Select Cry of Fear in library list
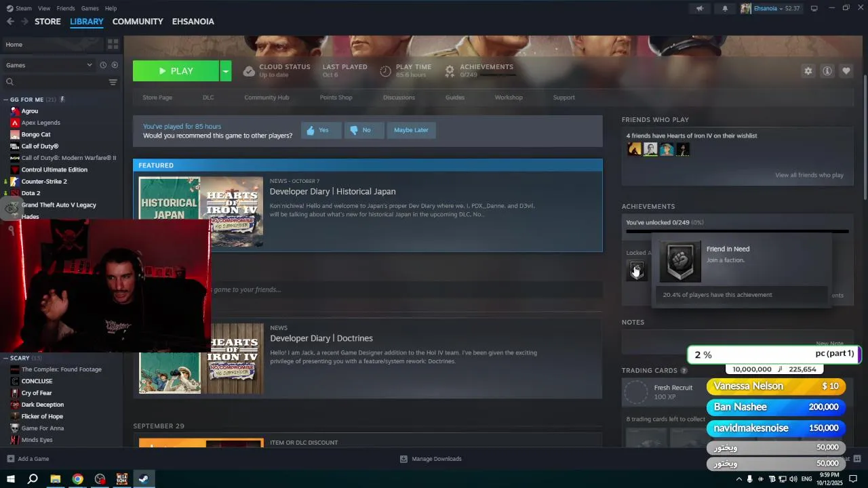Image resolution: width=868 pixels, height=488 pixels. [x=37, y=393]
